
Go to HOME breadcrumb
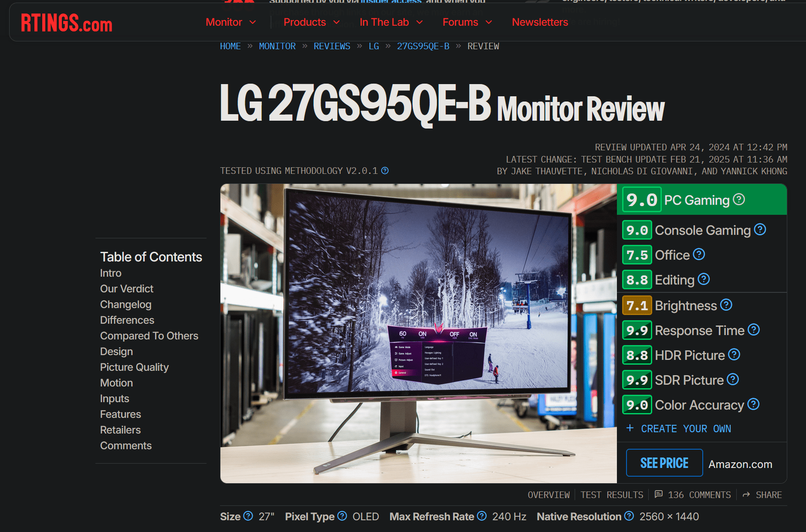click(x=230, y=46)
